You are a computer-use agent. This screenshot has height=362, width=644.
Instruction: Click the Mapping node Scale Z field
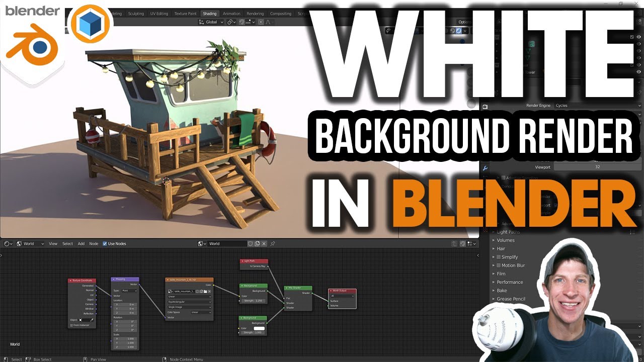pos(124,347)
